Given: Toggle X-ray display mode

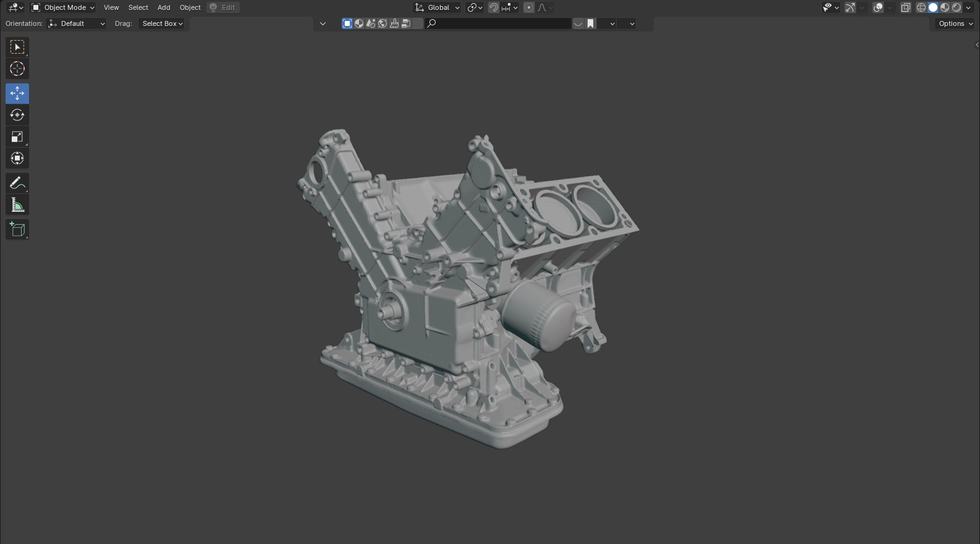Looking at the screenshot, I should pyautogui.click(x=906, y=7).
